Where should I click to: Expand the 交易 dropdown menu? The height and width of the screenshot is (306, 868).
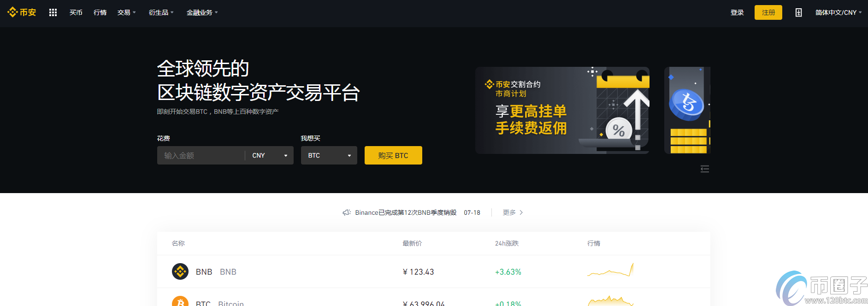pos(126,12)
